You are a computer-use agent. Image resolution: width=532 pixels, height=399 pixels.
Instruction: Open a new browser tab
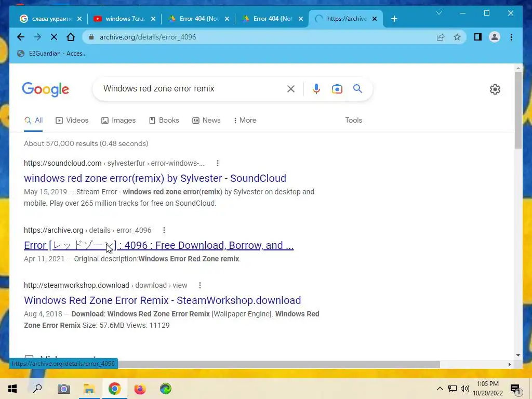point(394,19)
